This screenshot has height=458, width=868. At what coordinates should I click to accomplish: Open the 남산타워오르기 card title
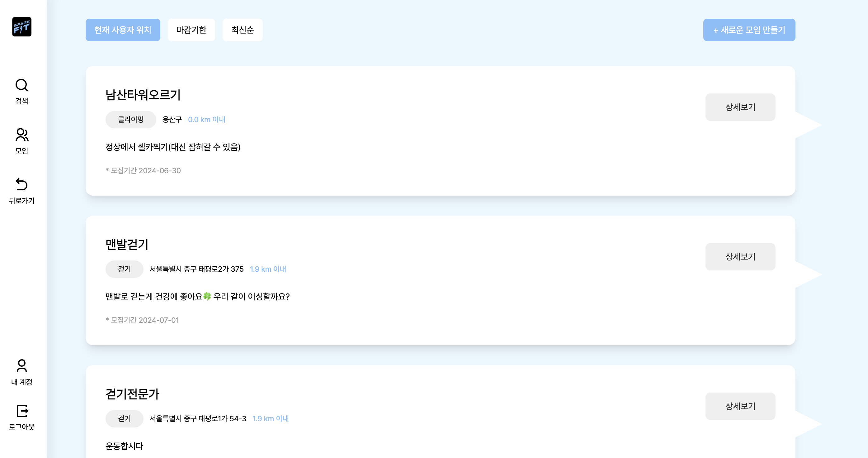143,95
